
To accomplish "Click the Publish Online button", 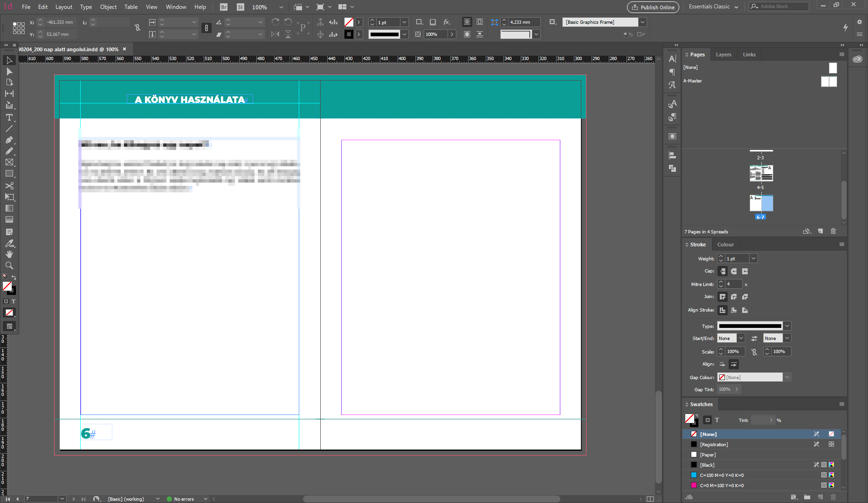I will click(x=653, y=7).
